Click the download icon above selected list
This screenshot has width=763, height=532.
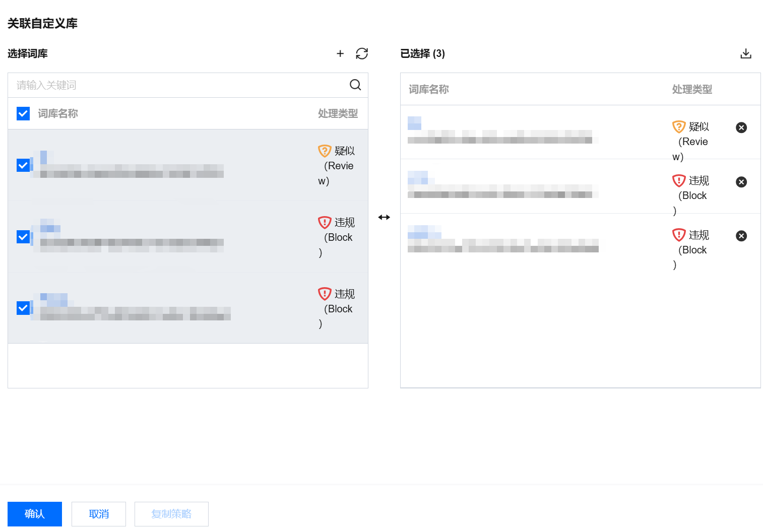pyautogui.click(x=746, y=53)
